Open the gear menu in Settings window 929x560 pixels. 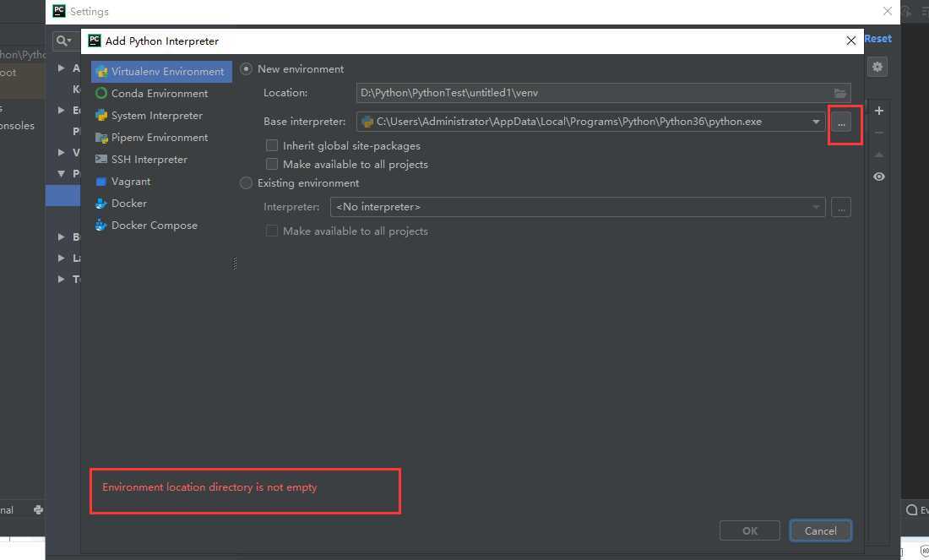point(877,67)
